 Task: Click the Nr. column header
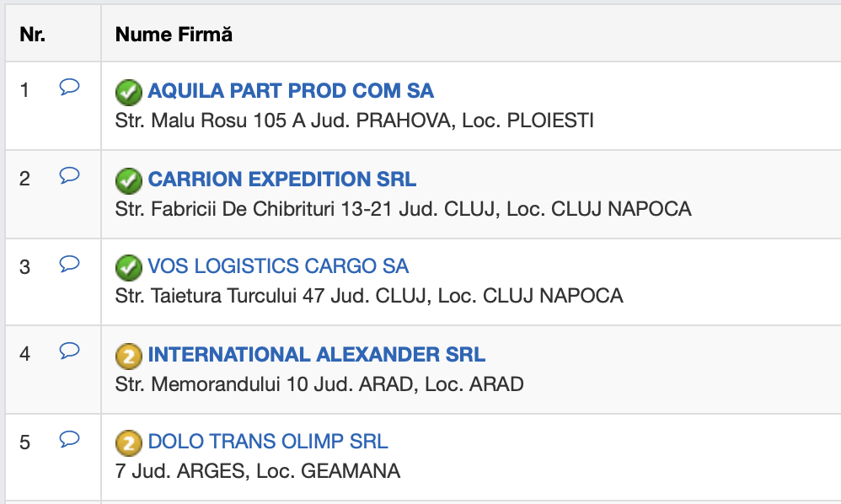click(x=33, y=35)
